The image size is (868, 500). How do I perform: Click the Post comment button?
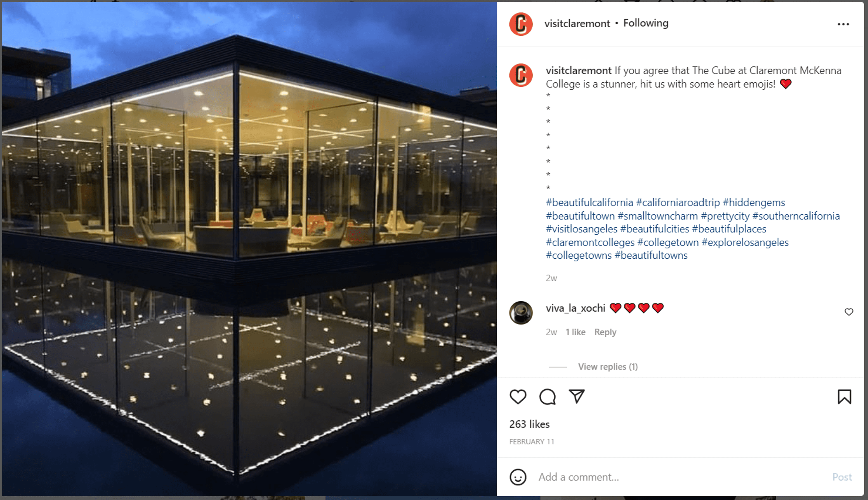842,477
